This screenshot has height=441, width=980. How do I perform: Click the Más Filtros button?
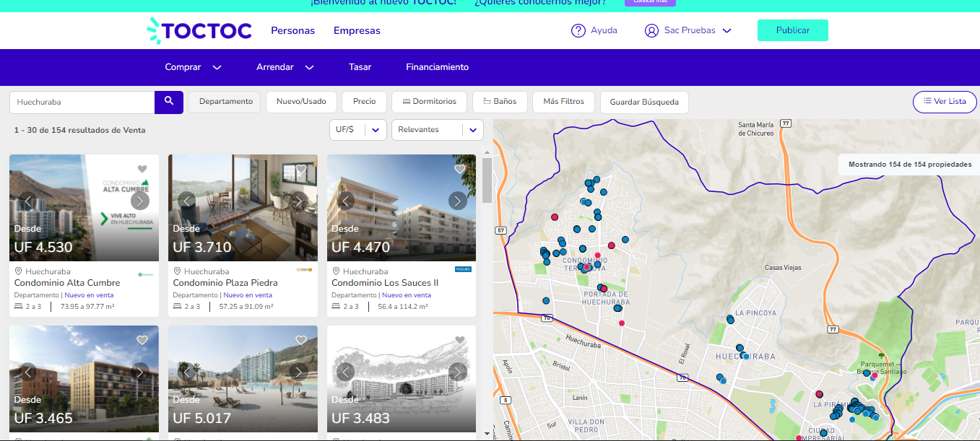(563, 102)
